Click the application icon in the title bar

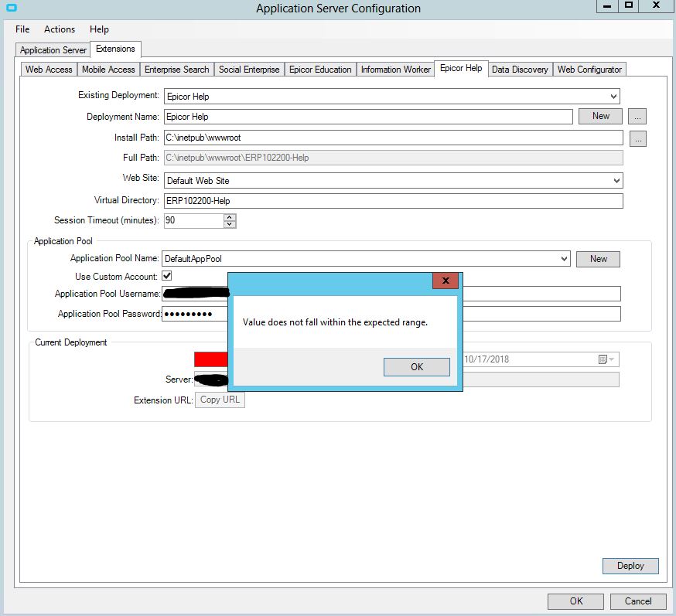point(12,7)
